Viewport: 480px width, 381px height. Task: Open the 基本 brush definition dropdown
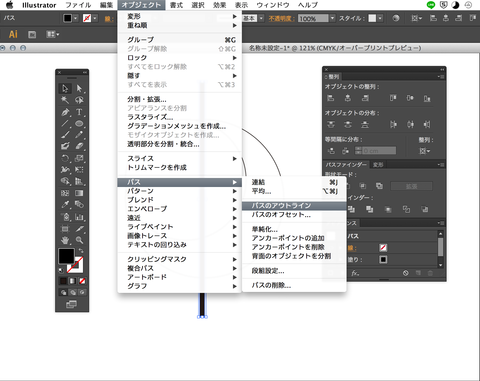click(261, 18)
